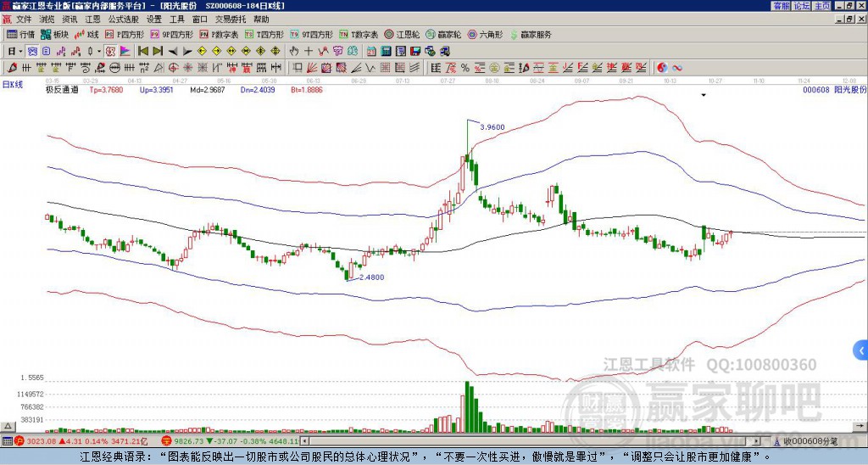This screenshot has width=868, height=465.
Task: Open the P四方形 tool
Action: point(125,35)
